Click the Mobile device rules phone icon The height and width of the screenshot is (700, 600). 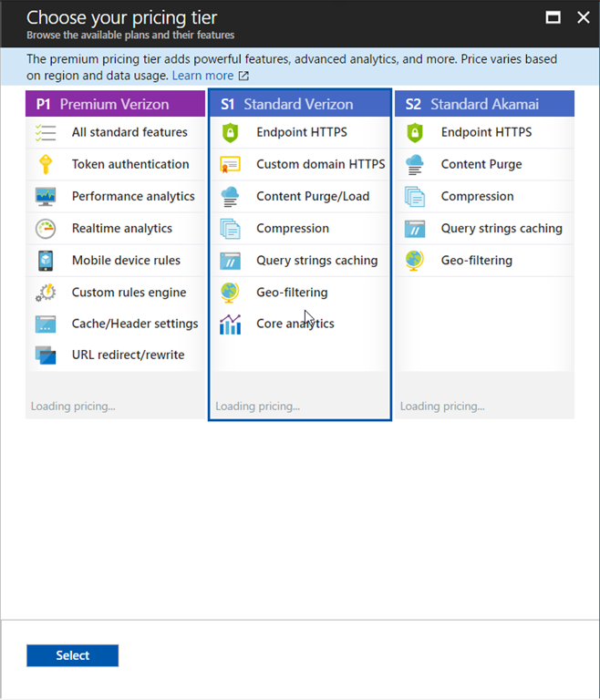46,261
